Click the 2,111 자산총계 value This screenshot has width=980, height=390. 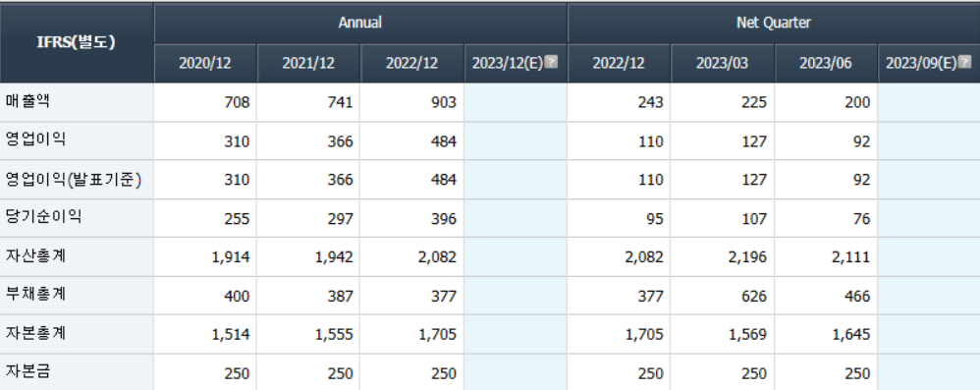(851, 257)
